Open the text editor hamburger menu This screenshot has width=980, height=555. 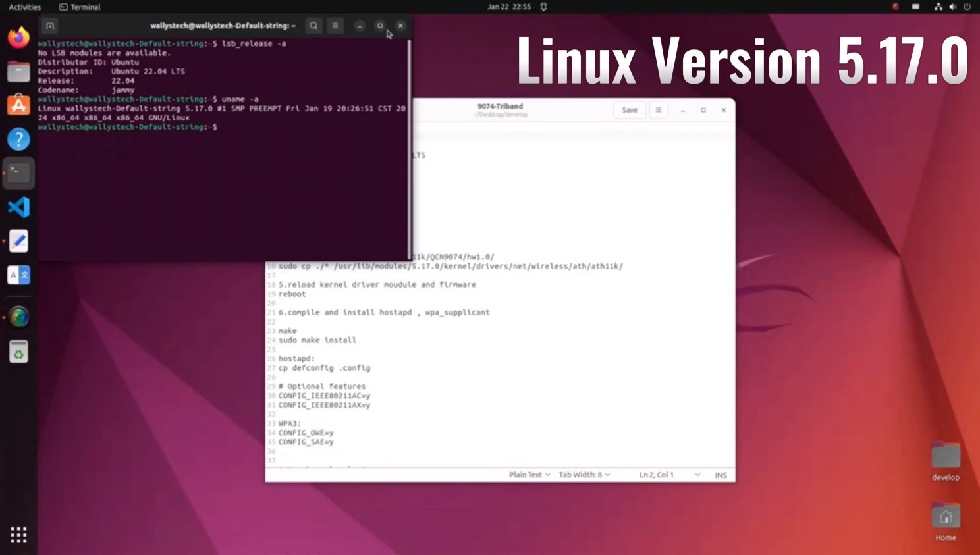tap(658, 110)
